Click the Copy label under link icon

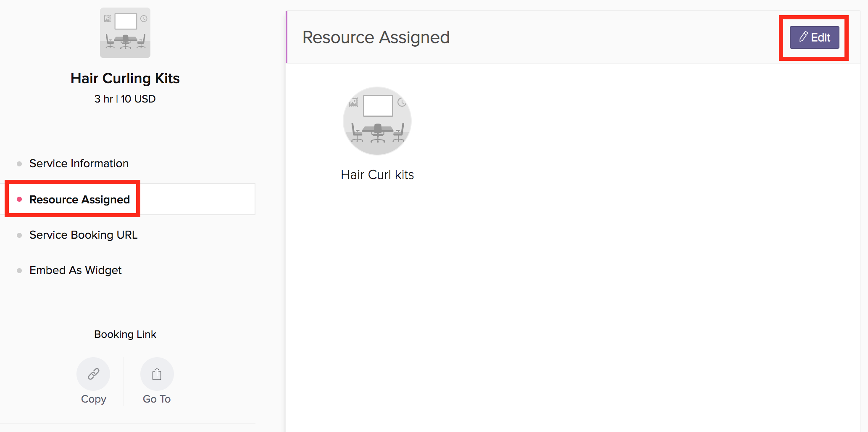point(93,399)
